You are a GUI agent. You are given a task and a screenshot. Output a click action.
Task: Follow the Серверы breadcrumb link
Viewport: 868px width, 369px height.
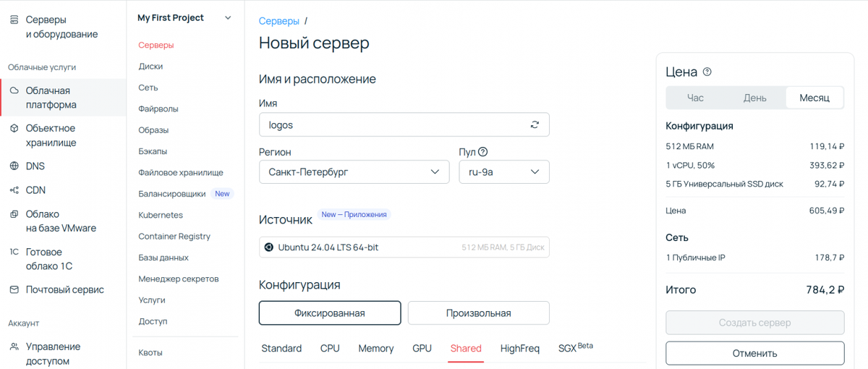278,21
